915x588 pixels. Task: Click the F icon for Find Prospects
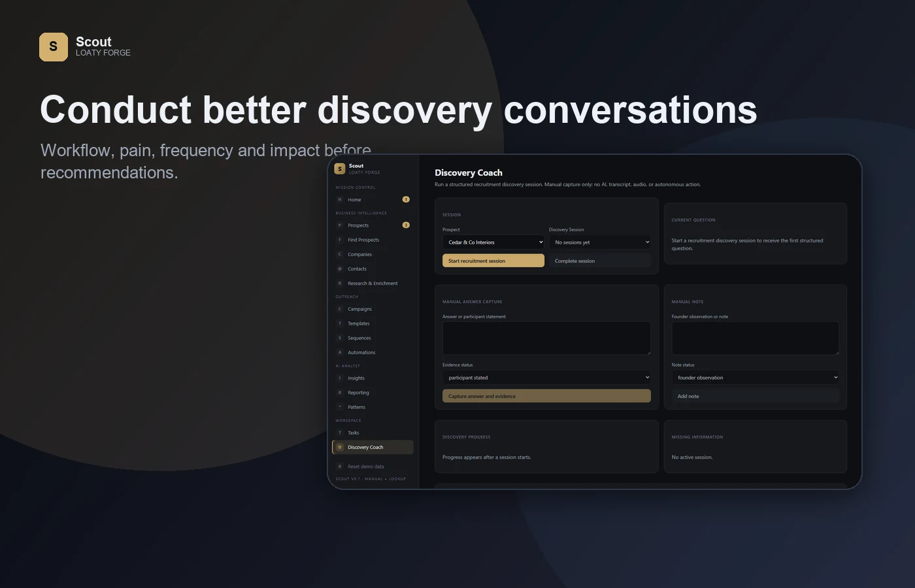click(x=340, y=240)
